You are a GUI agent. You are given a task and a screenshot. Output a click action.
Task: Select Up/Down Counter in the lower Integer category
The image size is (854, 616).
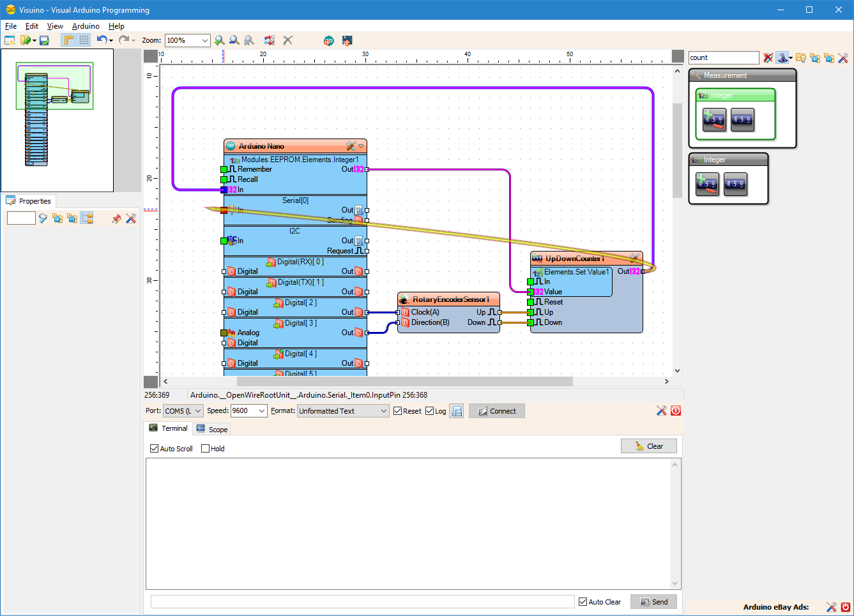(x=707, y=184)
